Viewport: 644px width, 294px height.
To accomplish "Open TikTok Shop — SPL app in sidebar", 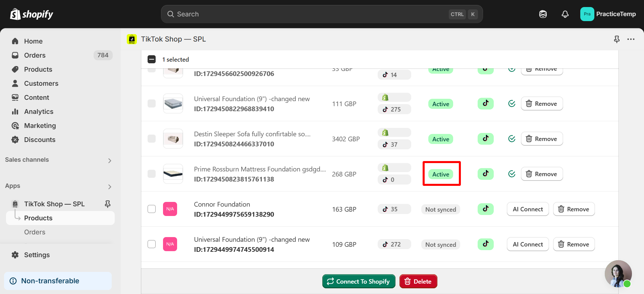I will point(54,204).
